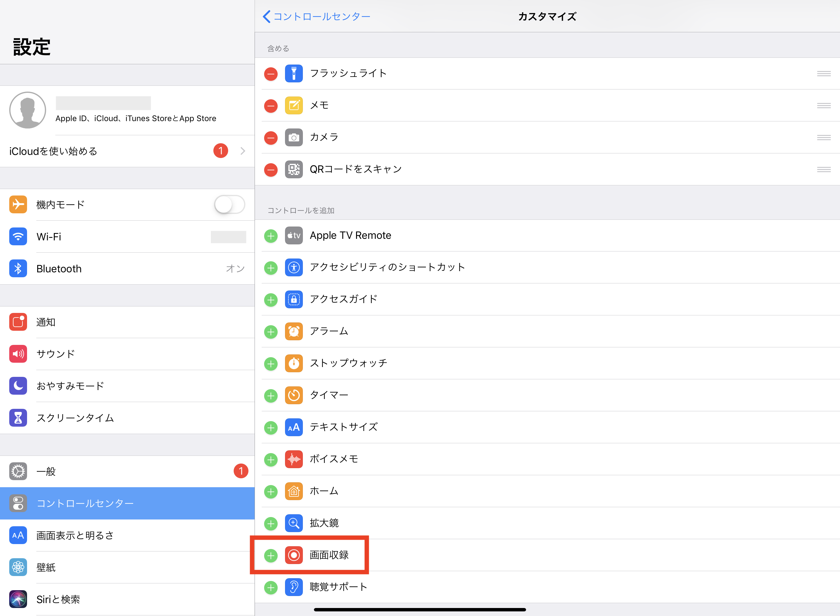Click the 聴覚サポート label

339,587
